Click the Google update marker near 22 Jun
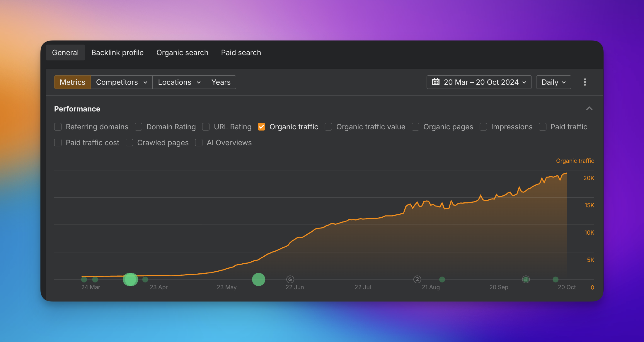The height and width of the screenshot is (342, 644). (290, 279)
